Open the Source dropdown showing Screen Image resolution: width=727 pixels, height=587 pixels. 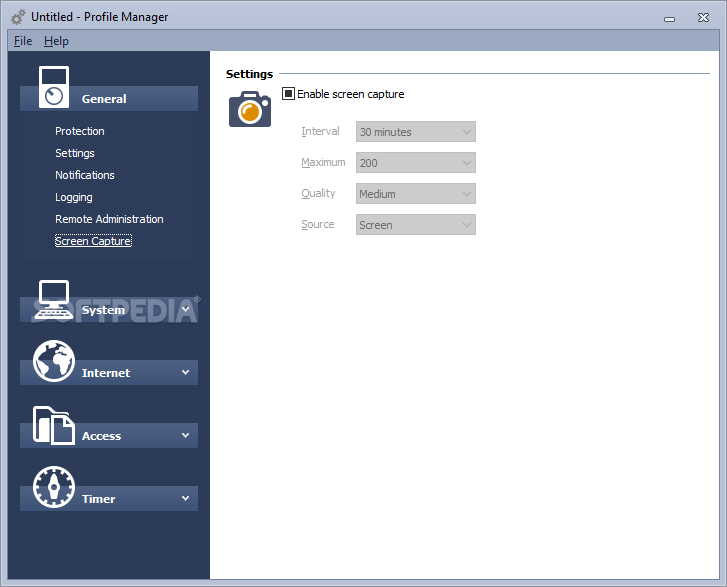(x=415, y=225)
